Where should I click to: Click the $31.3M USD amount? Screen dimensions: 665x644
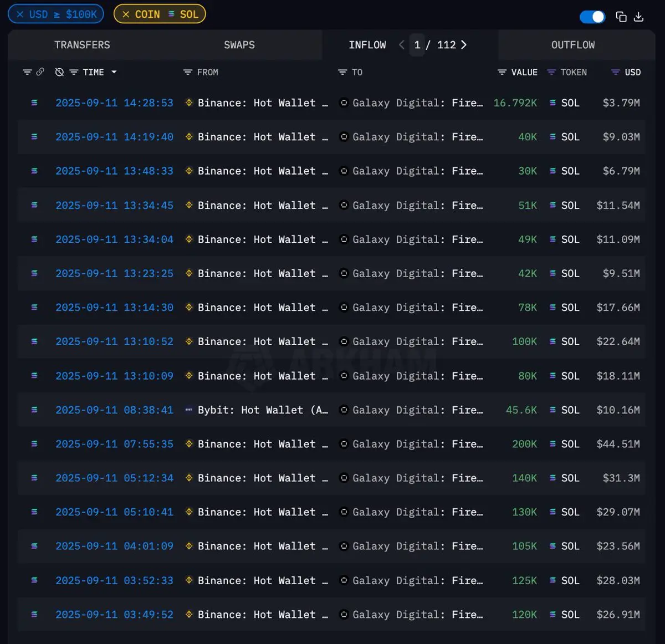(x=621, y=478)
